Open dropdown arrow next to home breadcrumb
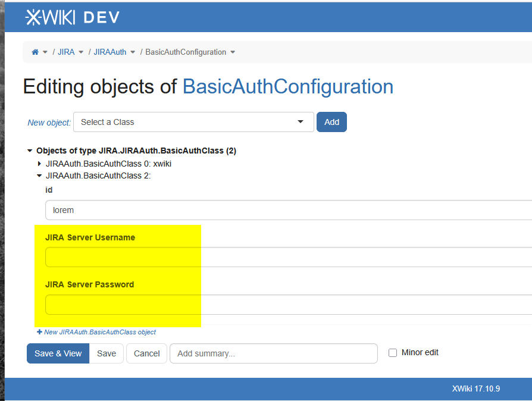This screenshot has height=401, width=532. tap(45, 52)
